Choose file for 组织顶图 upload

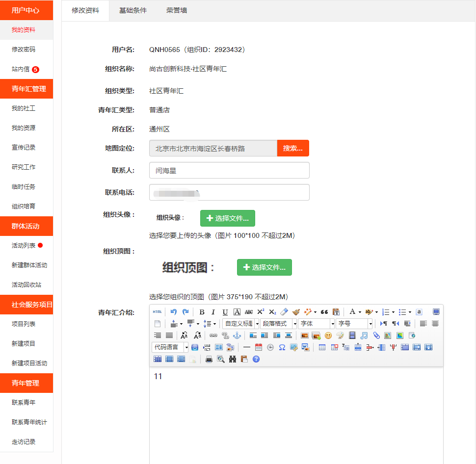point(264,267)
